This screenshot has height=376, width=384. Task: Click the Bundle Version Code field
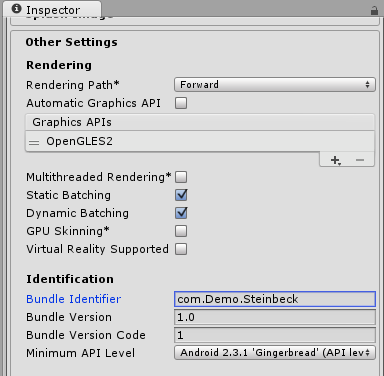click(x=275, y=335)
